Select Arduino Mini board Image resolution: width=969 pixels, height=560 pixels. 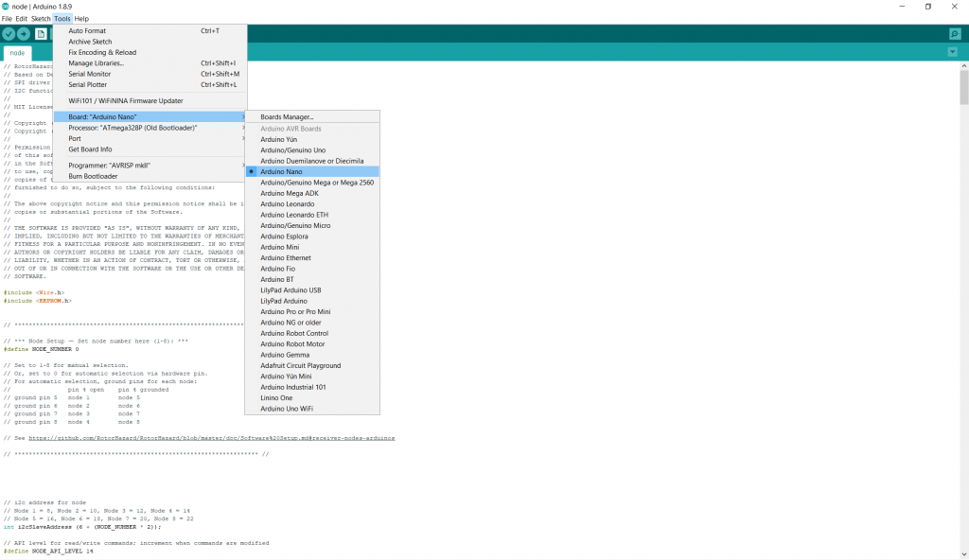click(312, 247)
